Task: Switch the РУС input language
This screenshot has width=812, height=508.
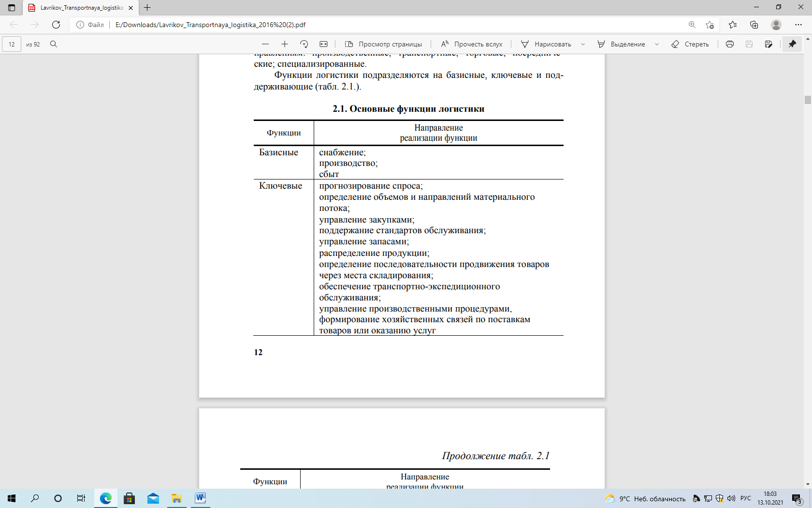Action: pyautogui.click(x=746, y=498)
